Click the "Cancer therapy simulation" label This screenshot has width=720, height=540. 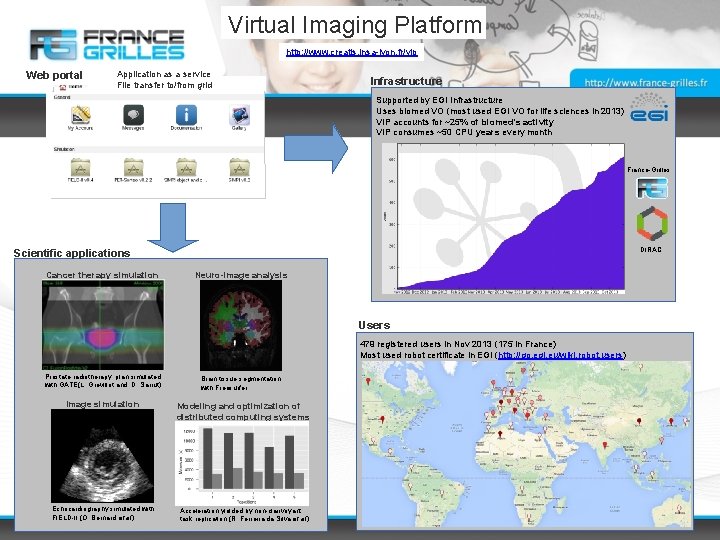102,275
